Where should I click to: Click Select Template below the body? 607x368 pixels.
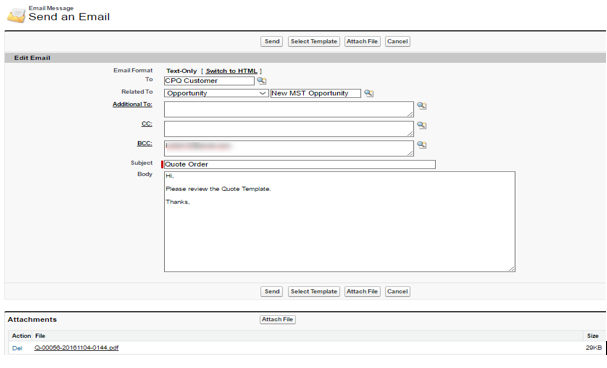314,291
